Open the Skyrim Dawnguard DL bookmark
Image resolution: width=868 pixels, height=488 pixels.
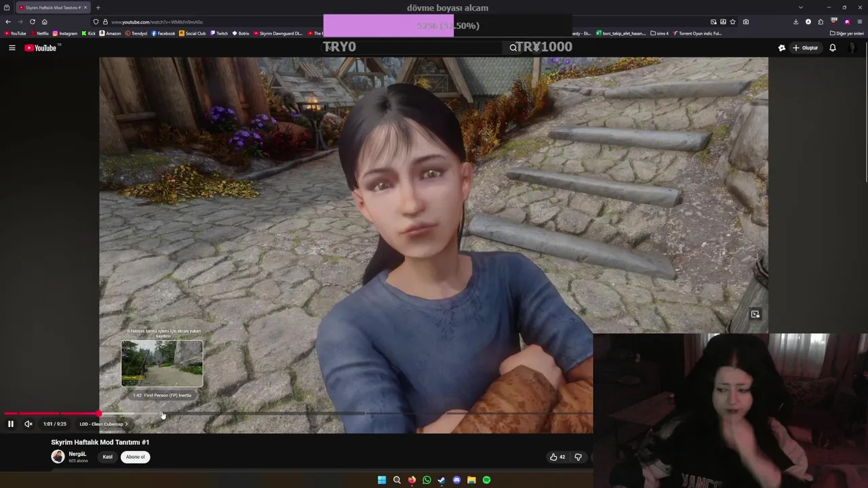click(x=278, y=33)
